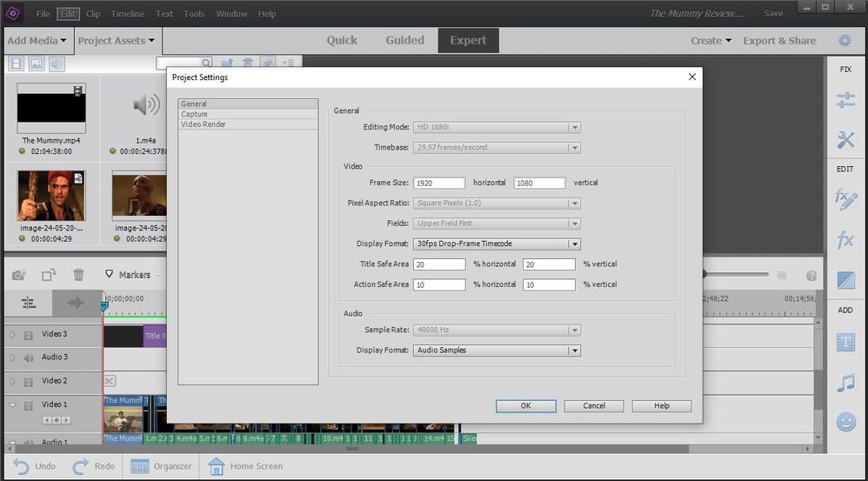
Task: Open the Adjust sliders panel icon
Action: coord(845,100)
